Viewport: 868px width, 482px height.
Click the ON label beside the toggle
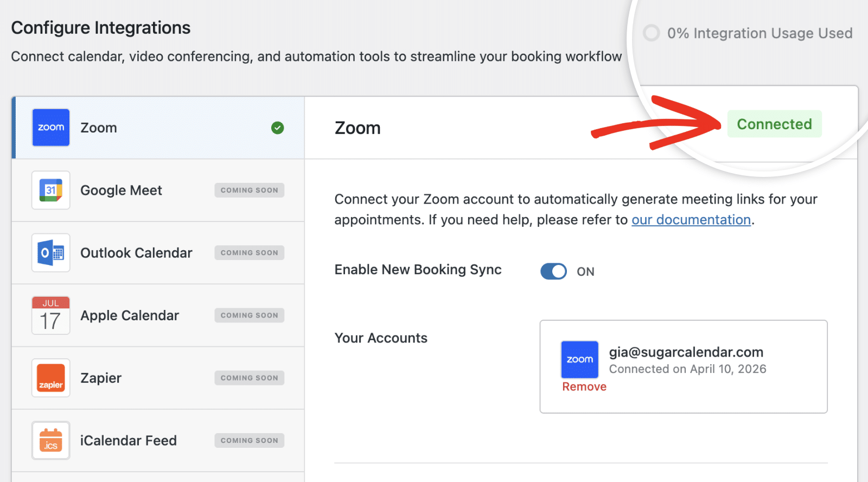click(586, 271)
